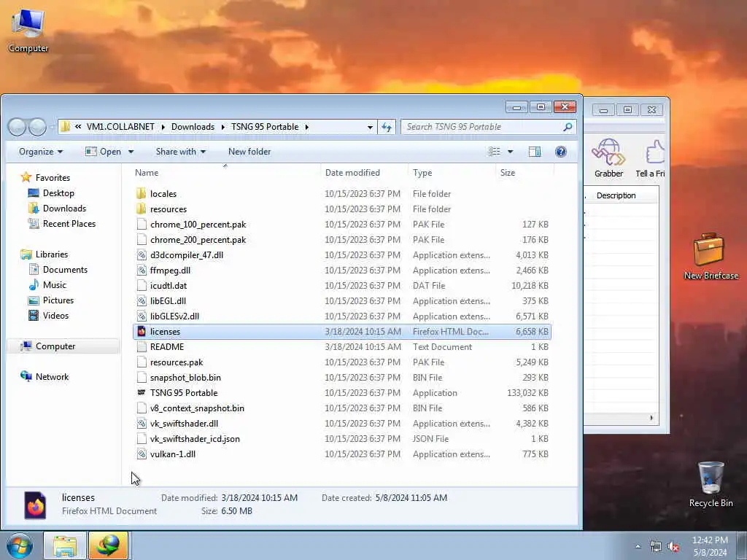Click the Back navigation arrow
The height and width of the screenshot is (560, 747).
pos(17,127)
